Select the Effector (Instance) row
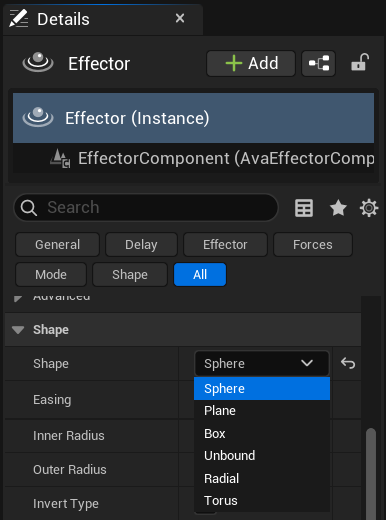This screenshot has width=386, height=520. click(193, 118)
